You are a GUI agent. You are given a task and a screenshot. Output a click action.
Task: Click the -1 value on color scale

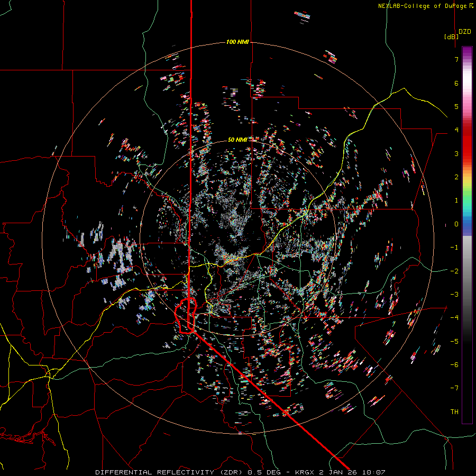(454, 248)
